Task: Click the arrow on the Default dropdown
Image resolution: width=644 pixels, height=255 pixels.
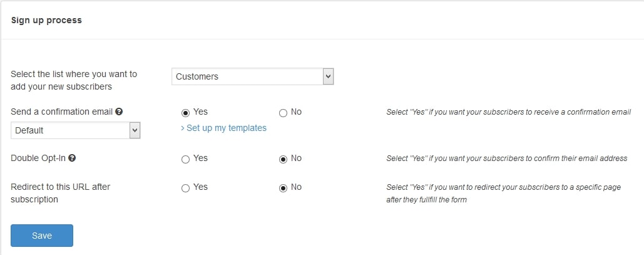Action: (135, 130)
